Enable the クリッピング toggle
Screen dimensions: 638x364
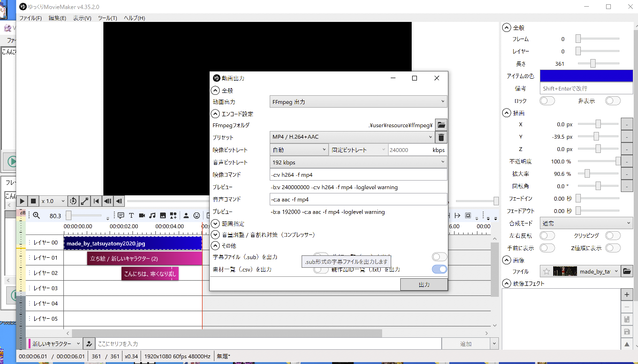pyautogui.click(x=613, y=236)
